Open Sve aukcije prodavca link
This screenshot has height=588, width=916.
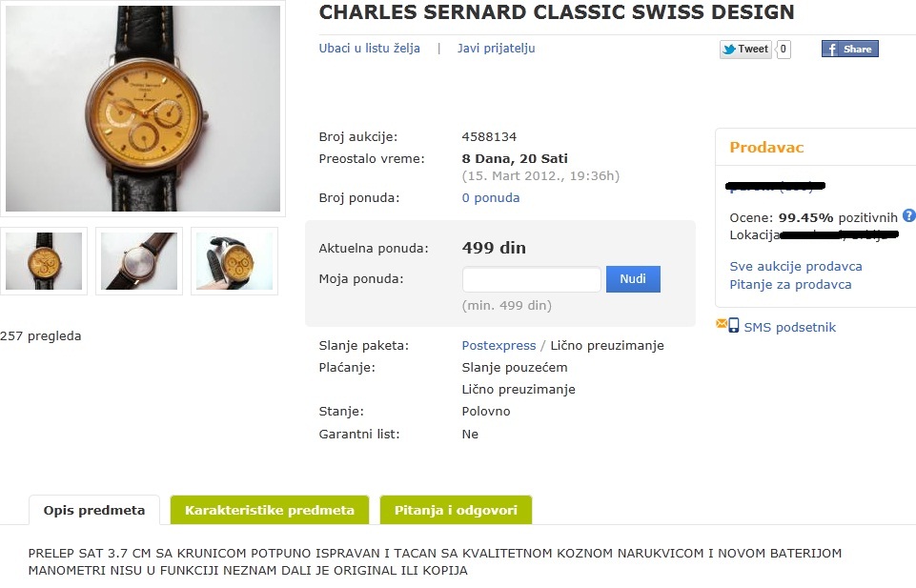click(x=796, y=267)
